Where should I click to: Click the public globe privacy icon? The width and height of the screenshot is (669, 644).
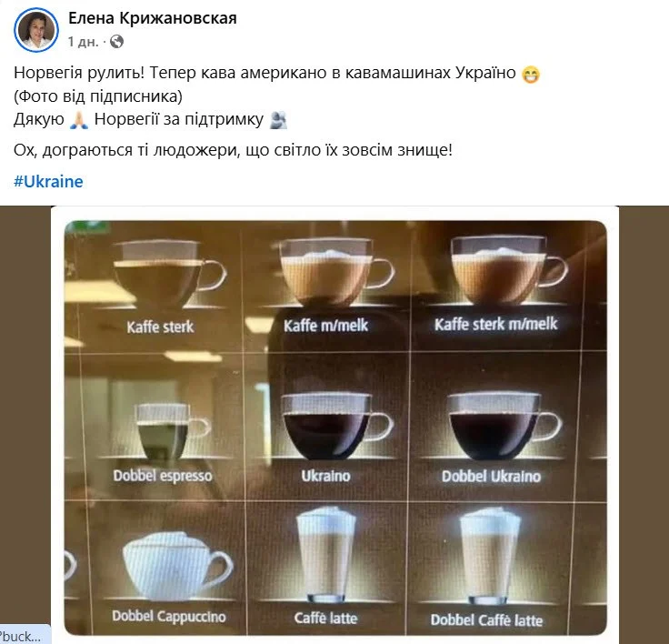point(116,42)
